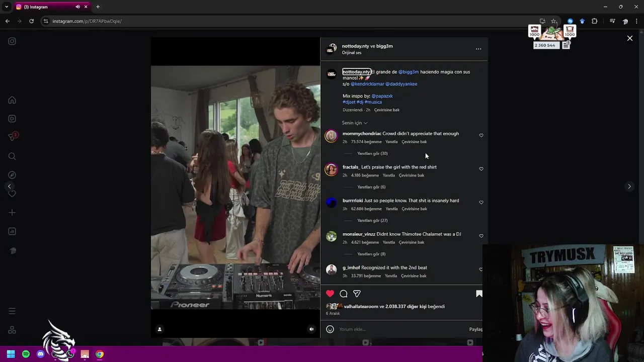Viewport: 644px width, 362px height.
Task: Expand the Senin için comment filter
Action: click(x=355, y=123)
